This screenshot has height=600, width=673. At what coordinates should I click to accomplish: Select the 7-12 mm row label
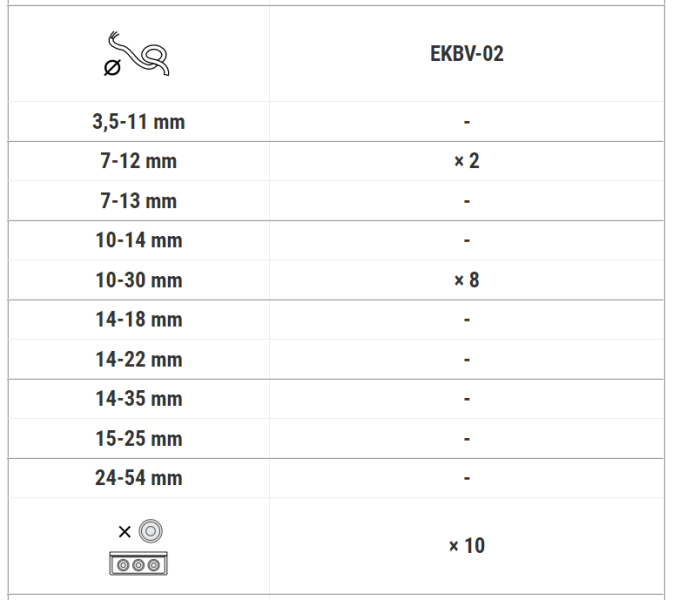(139, 161)
